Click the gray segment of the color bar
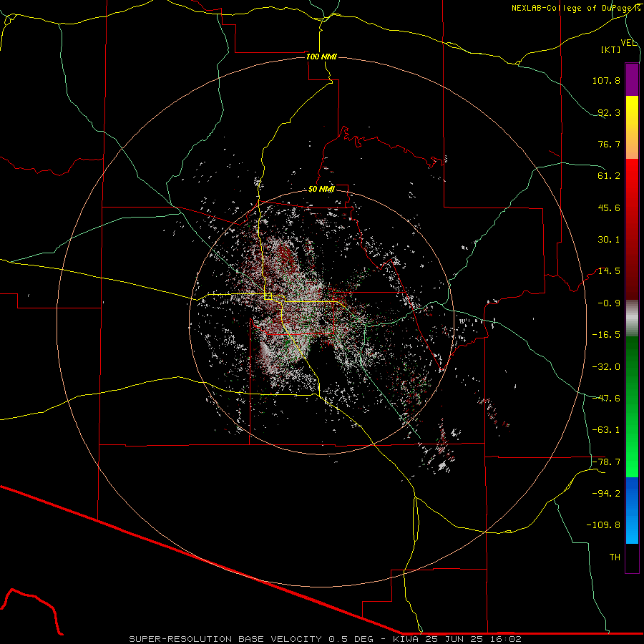 [x=632, y=318]
